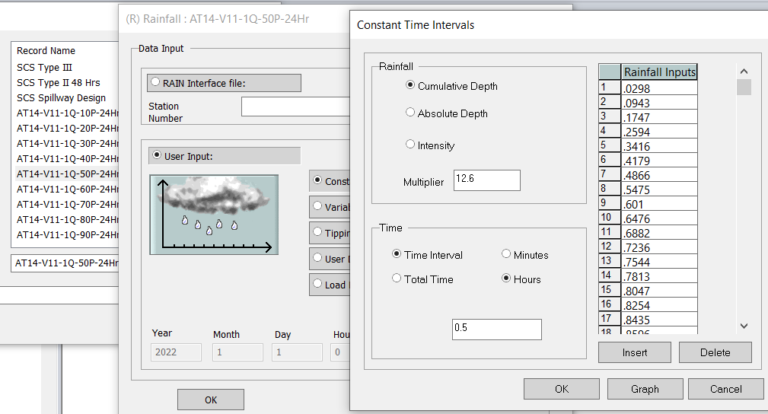Select the SCS Spillway Design record
This screenshot has width=768, height=414.
click(60, 98)
